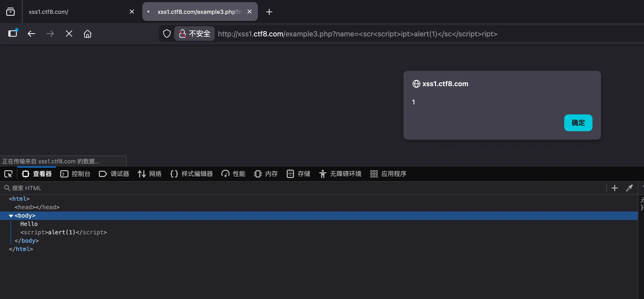Viewport: 644px width, 299px height.
Task: Close the xss1.ctf8.com/ tab
Action: point(132,12)
